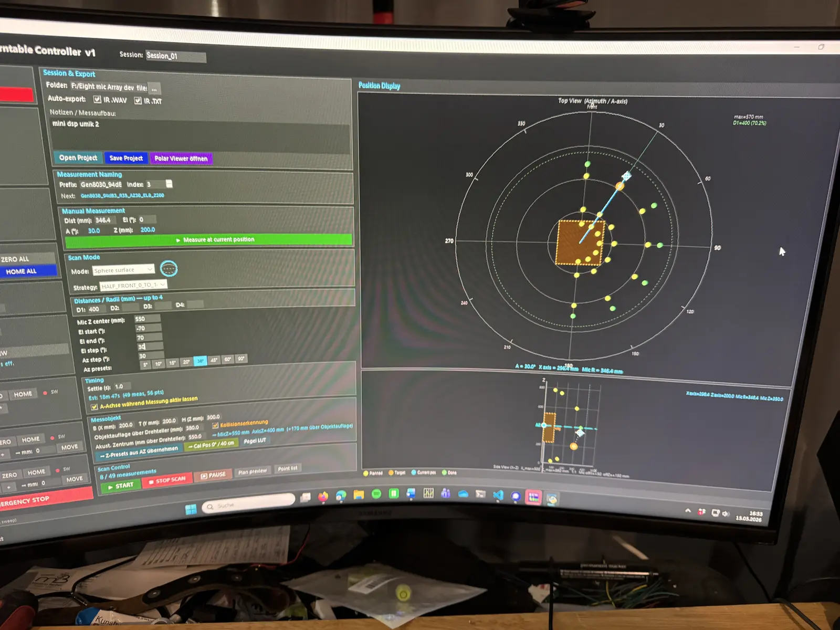Click the Polar Viewer öffnen button
This screenshot has height=630, width=840.
(x=181, y=159)
